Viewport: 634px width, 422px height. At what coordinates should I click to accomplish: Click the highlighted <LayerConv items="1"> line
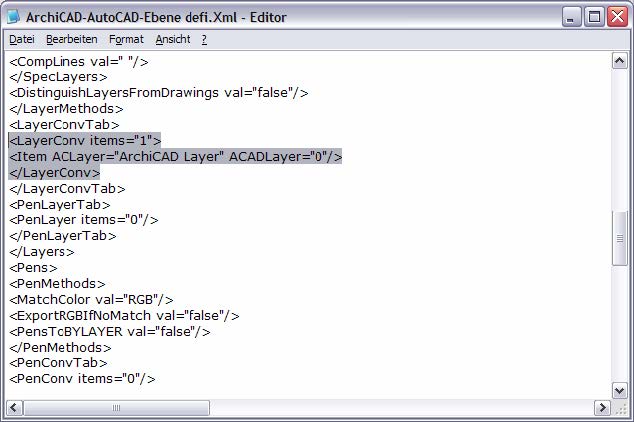coord(85,140)
